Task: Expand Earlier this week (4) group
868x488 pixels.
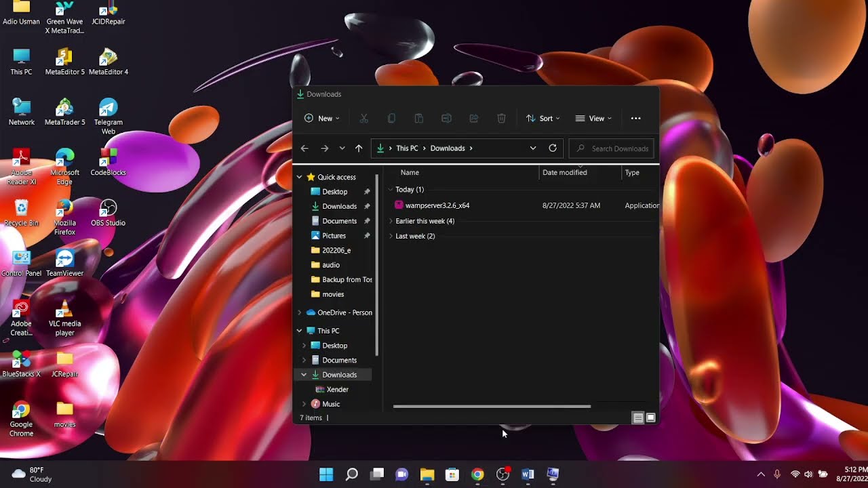Action: pos(391,221)
